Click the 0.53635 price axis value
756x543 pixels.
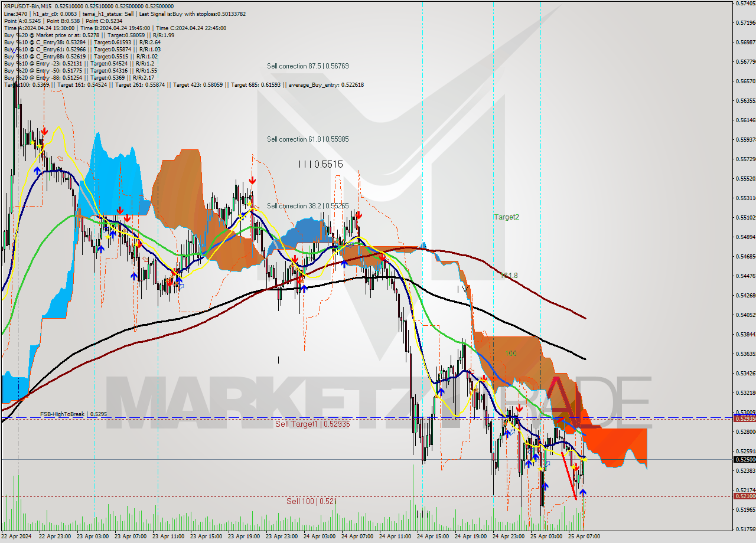(745, 354)
